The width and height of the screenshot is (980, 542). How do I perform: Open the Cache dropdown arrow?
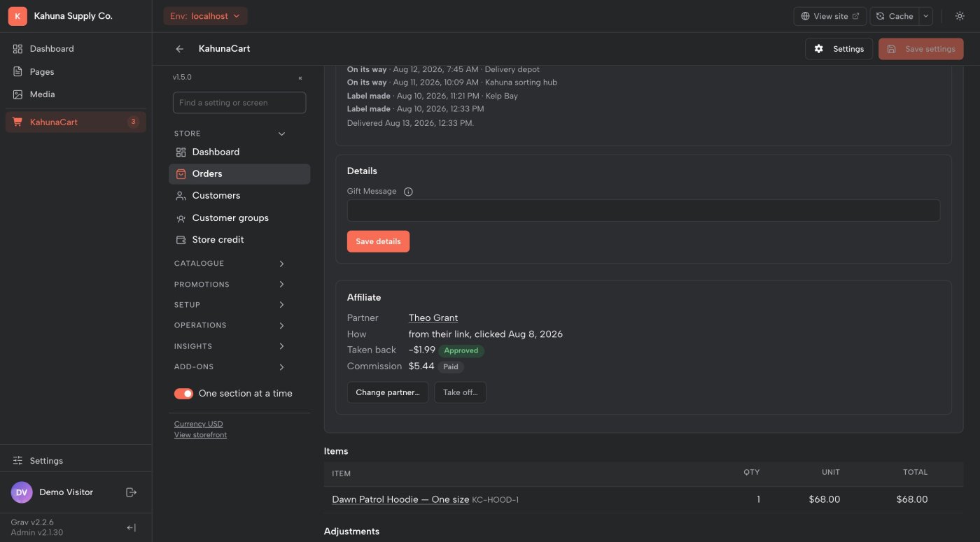pyautogui.click(x=925, y=16)
